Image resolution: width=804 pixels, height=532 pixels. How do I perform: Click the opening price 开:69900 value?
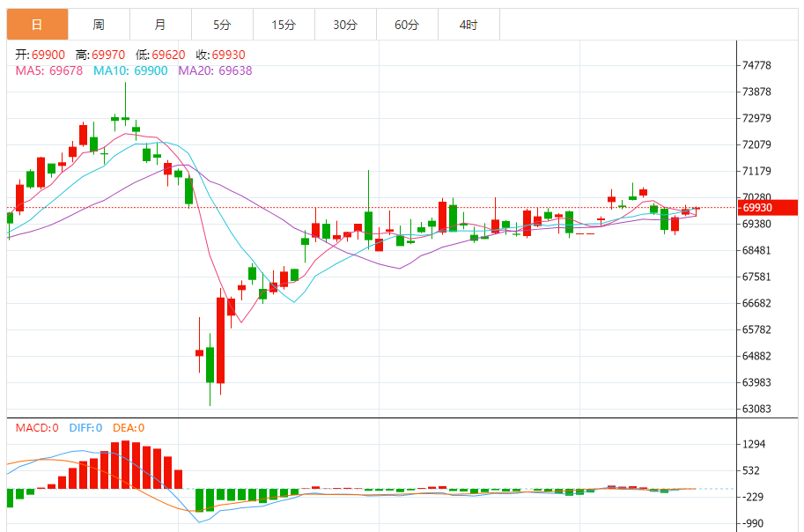40,55
